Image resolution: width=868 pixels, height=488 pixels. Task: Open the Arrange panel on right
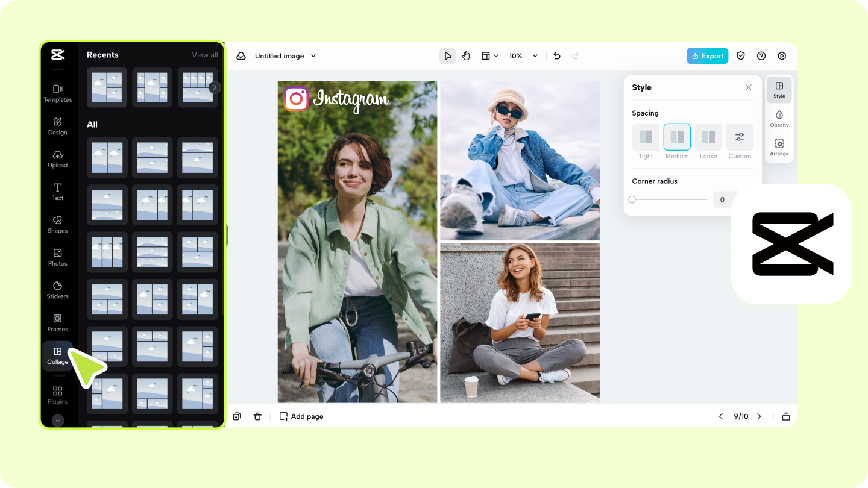point(779,148)
